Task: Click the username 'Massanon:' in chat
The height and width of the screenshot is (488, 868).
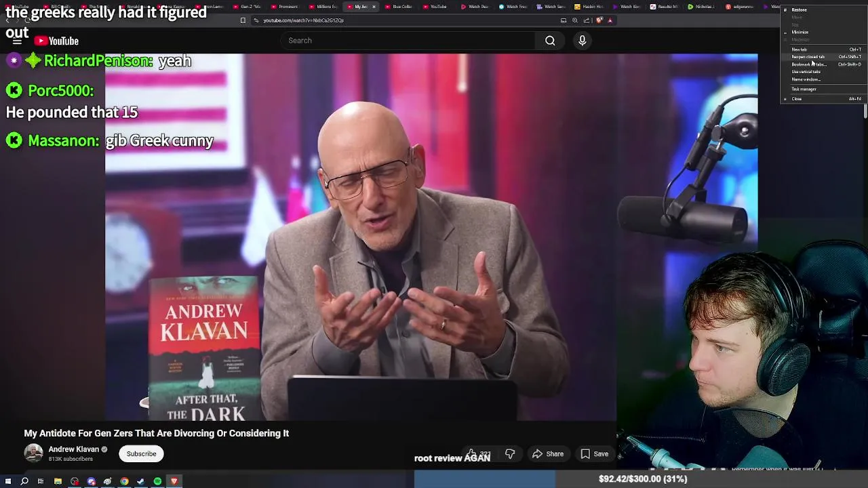Action: [x=64, y=140]
